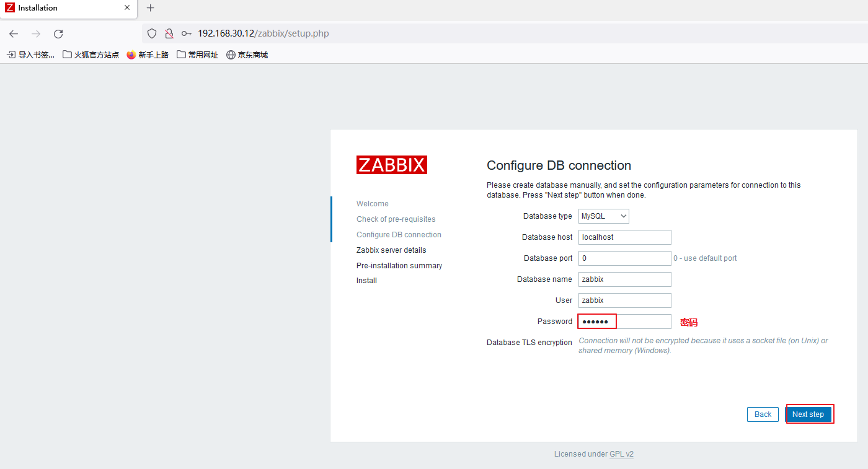Click the Welcome step in sidebar

(373, 204)
